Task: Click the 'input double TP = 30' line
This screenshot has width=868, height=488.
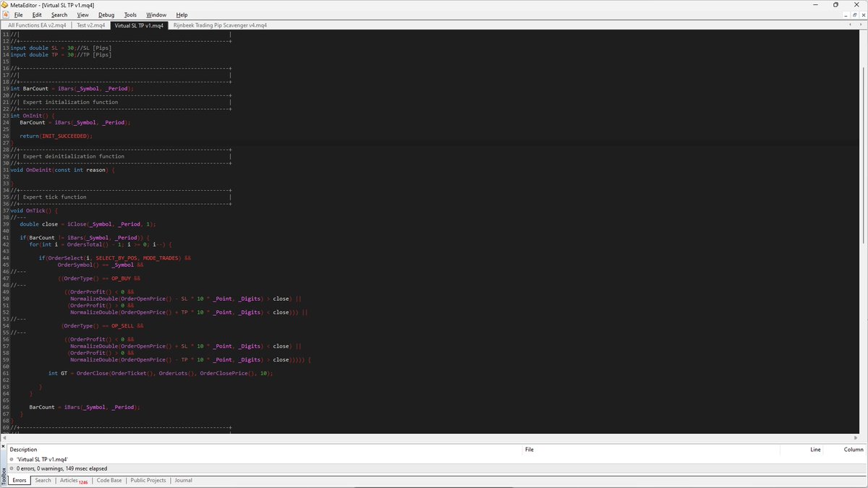Action: [61, 54]
